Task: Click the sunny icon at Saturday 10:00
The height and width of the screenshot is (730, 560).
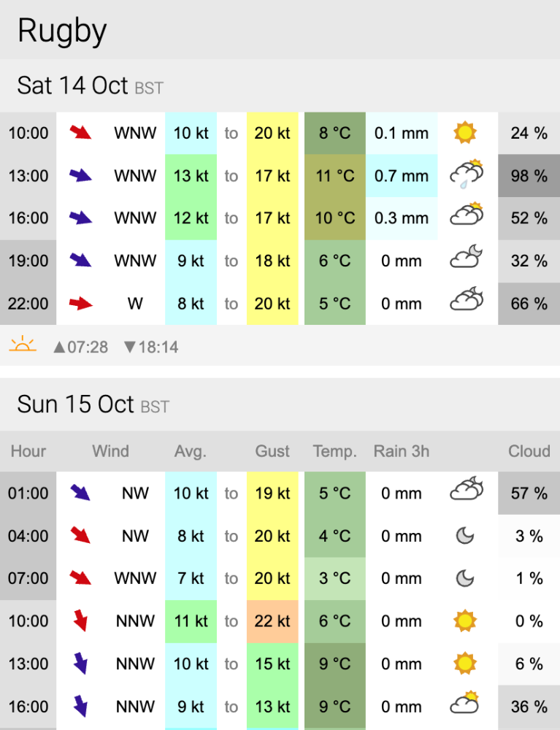Action: 465,133
